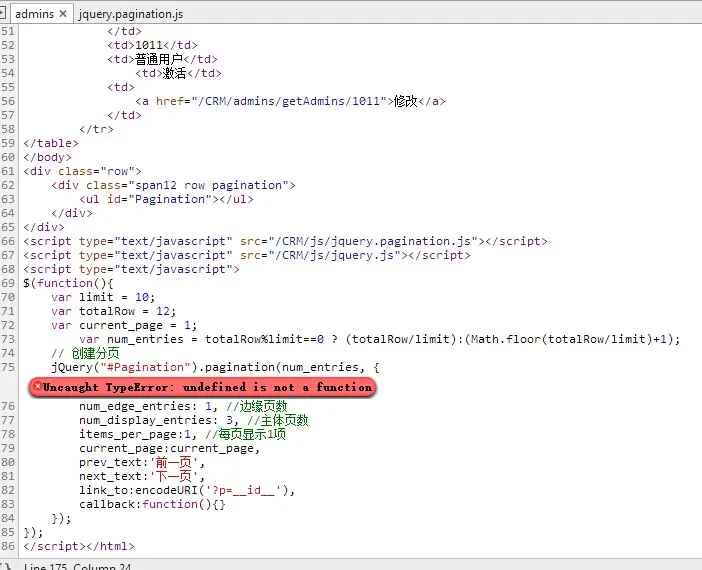Click line number 56 in the gutter
702x570 pixels.
8,101
